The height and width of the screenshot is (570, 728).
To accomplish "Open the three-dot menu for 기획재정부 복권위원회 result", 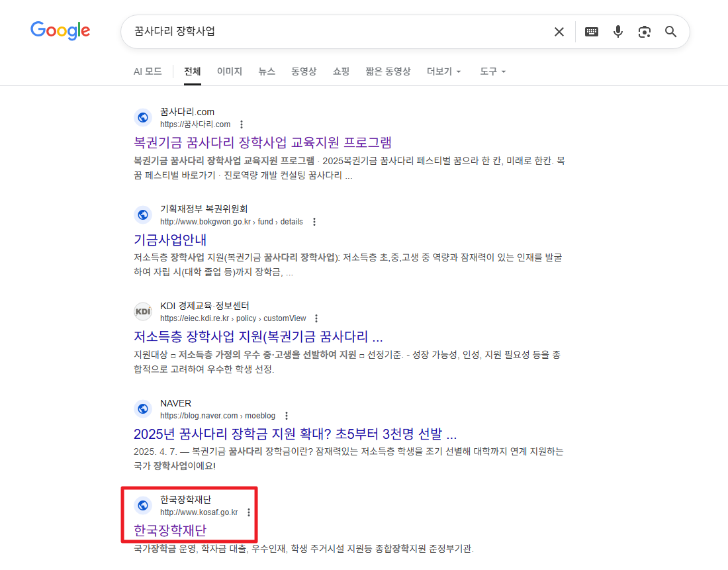I will click(x=314, y=221).
